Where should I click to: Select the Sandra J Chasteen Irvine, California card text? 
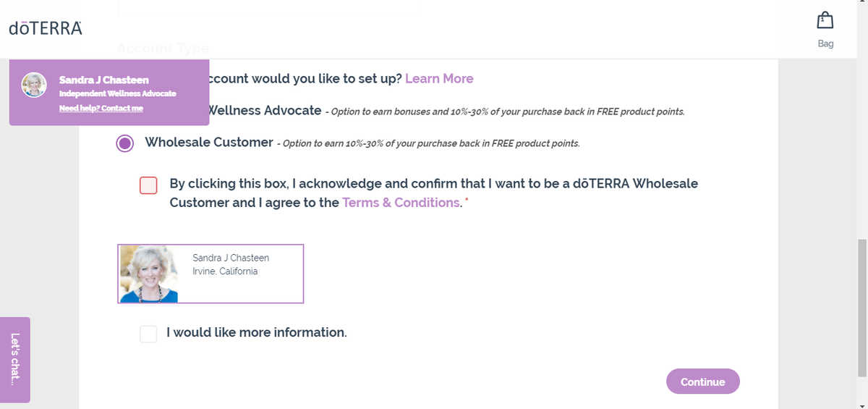(231, 265)
